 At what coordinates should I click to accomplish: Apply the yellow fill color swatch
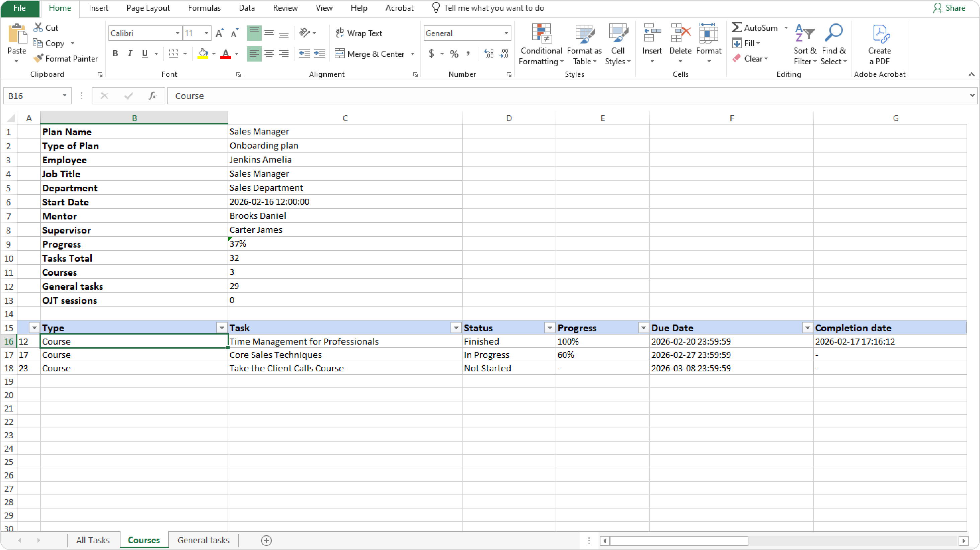click(x=203, y=54)
